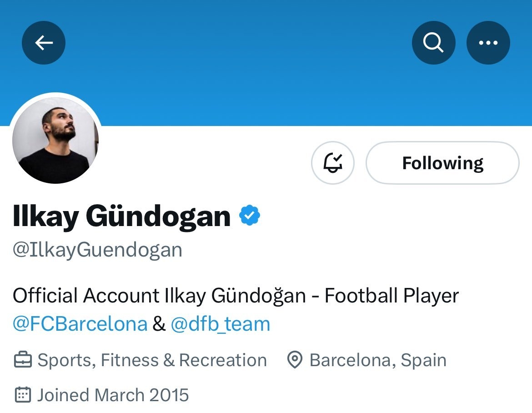This screenshot has height=413, width=532.
Task: Toggle notifications with the bell icon
Action: (x=332, y=163)
